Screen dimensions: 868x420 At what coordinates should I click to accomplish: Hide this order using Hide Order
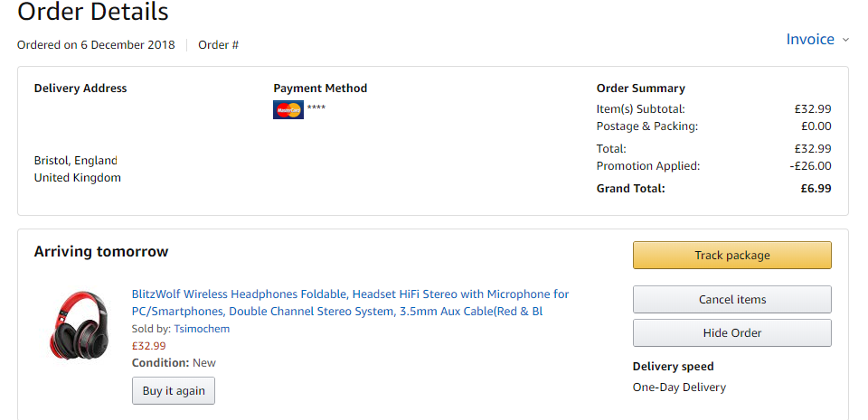(731, 332)
